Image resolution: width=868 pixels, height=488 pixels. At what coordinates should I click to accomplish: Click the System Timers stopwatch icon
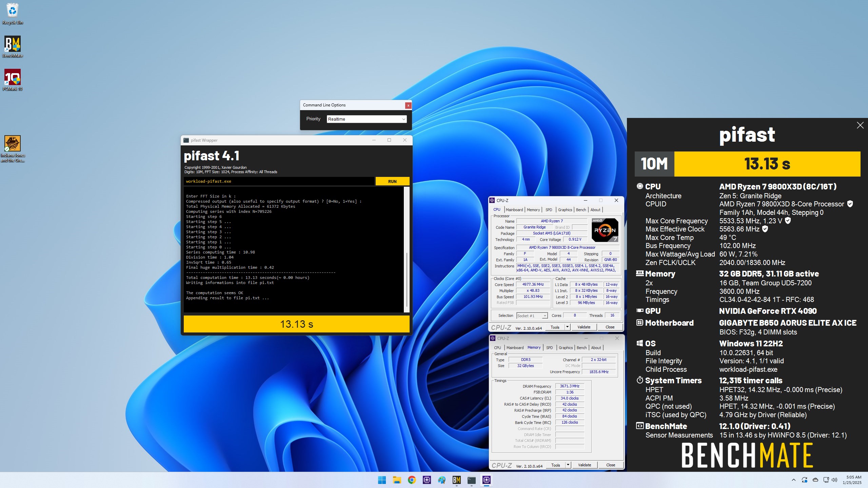[640, 380]
